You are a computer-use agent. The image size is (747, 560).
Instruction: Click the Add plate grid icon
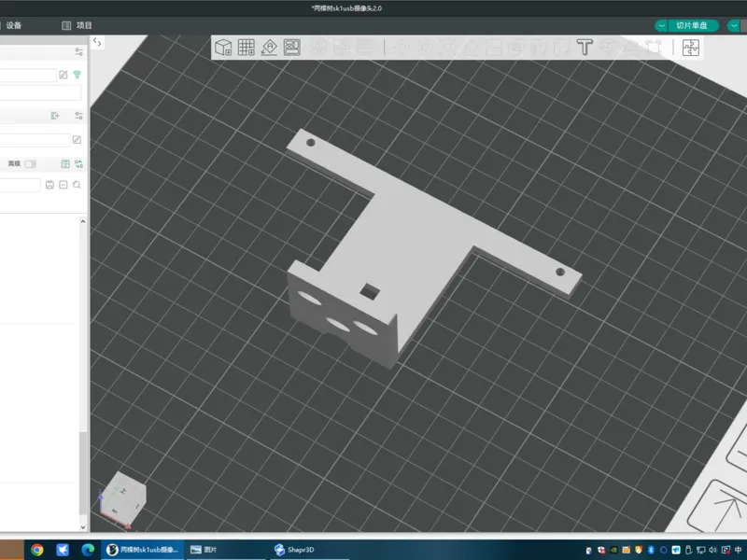click(x=246, y=48)
